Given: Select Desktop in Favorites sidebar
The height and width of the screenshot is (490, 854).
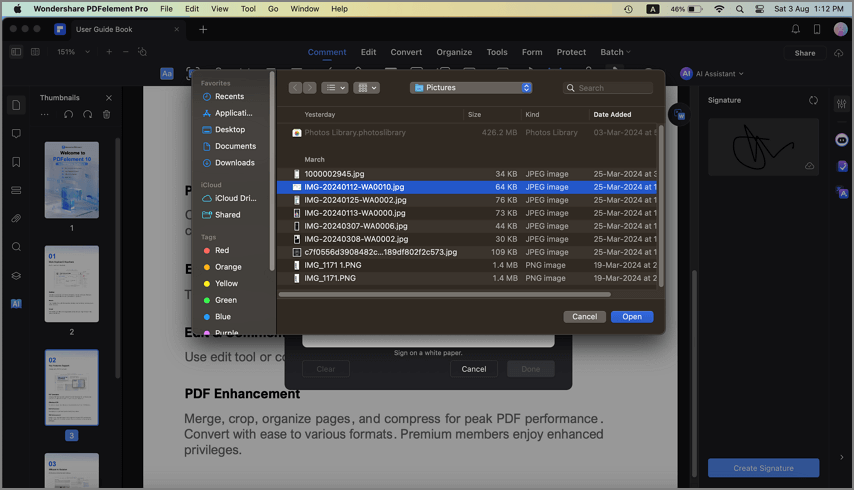Looking at the screenshot, I should click(229, 130).
